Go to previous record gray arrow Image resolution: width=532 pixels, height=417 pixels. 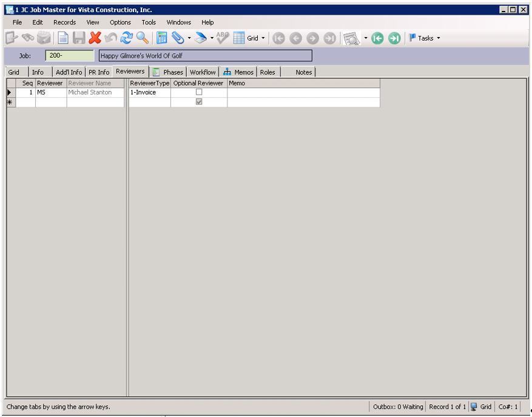295,38
